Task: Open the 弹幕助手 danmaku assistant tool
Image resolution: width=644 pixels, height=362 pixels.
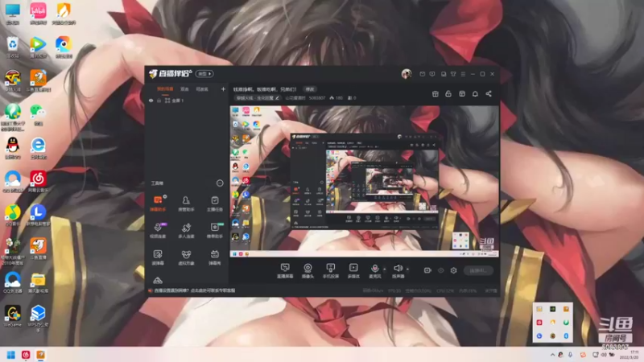Action: pyautogui.click(x=158, y=204)
